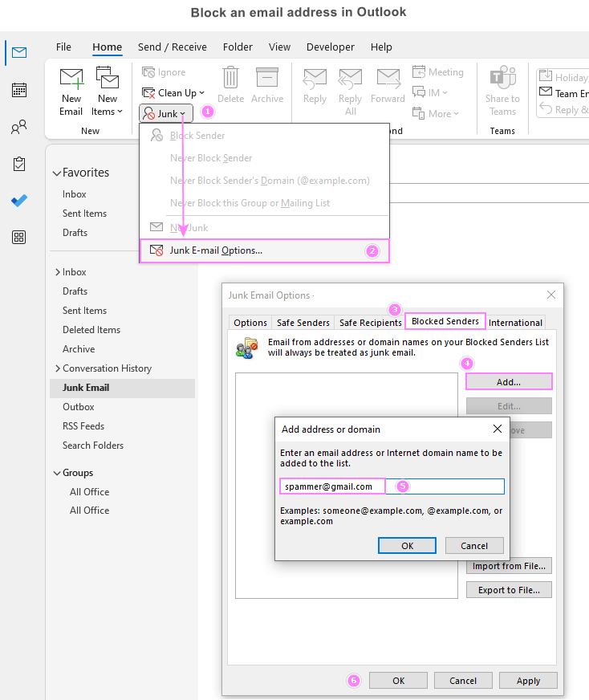Image resolution: width=589 pixels, height=700 pixels.
Task: Choose Junk E-mail Options menu item
Action: point(264,250)
